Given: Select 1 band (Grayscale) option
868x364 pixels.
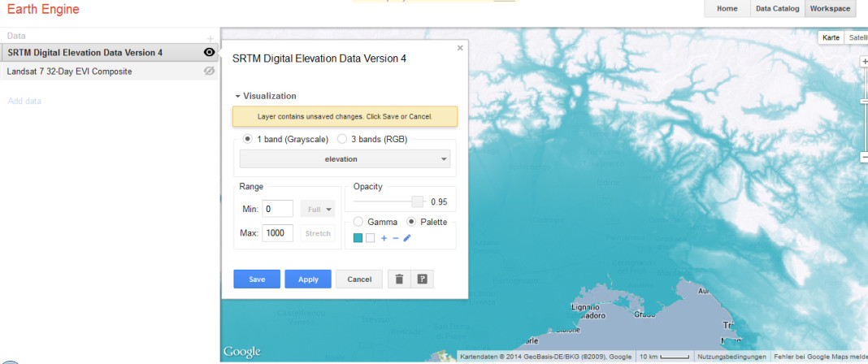Looking at the screenshot, I should tap(248, 140).
